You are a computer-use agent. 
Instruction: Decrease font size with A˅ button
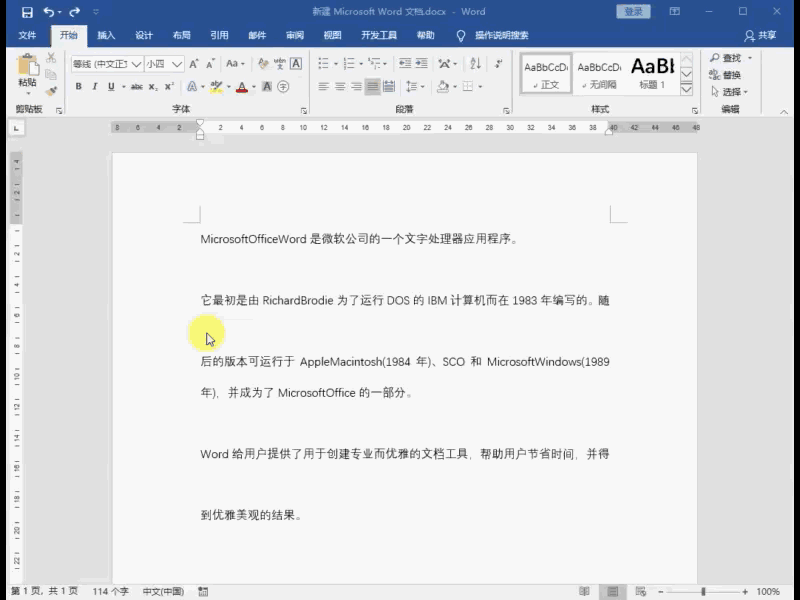(x=210, y=64)
